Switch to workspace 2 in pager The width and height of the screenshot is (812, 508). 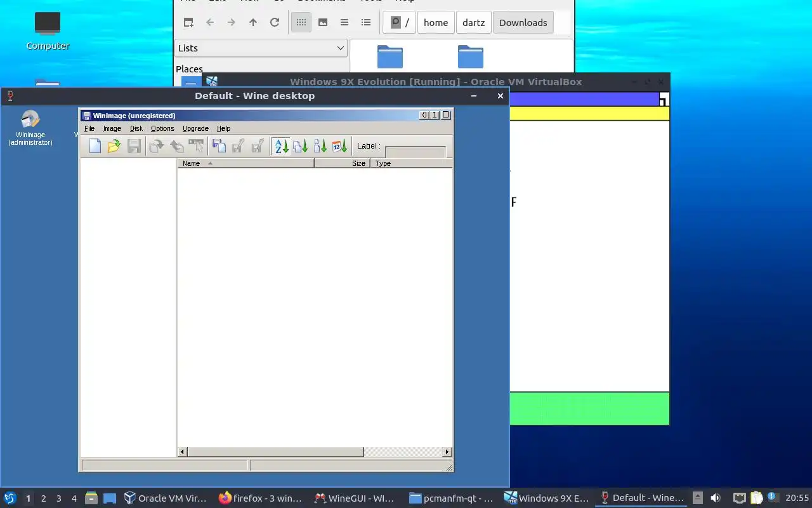click(43, 498)
